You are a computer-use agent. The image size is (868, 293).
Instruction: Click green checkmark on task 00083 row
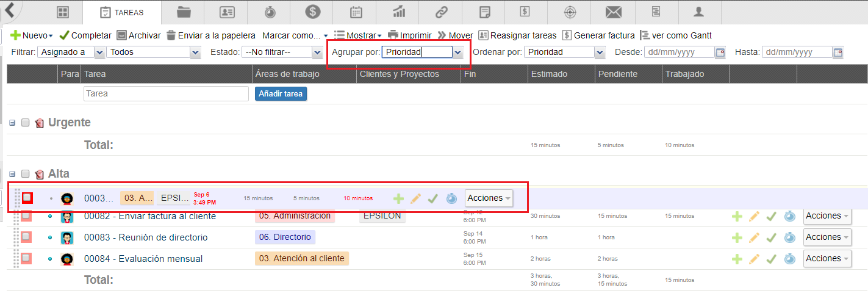click(772, 237)
